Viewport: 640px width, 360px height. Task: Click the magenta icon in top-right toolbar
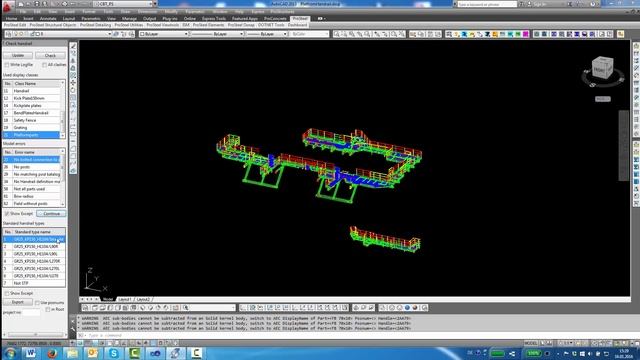click(526, 34)
